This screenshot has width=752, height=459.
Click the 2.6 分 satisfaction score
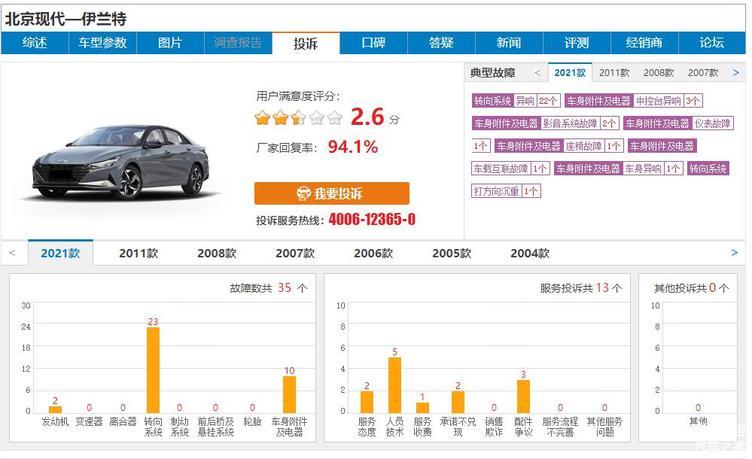375,117
